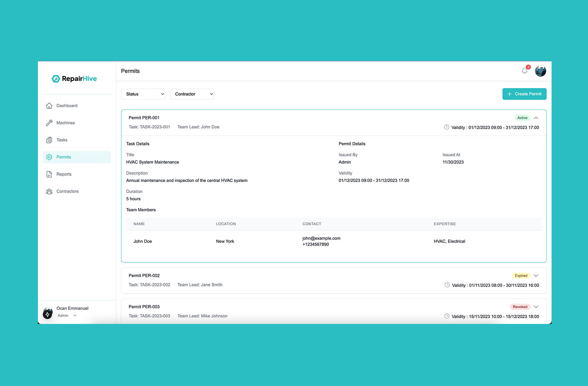Click the Tasks clipboard icon
588x386 pixels.
pyautogui.click(x=49, y=140)
